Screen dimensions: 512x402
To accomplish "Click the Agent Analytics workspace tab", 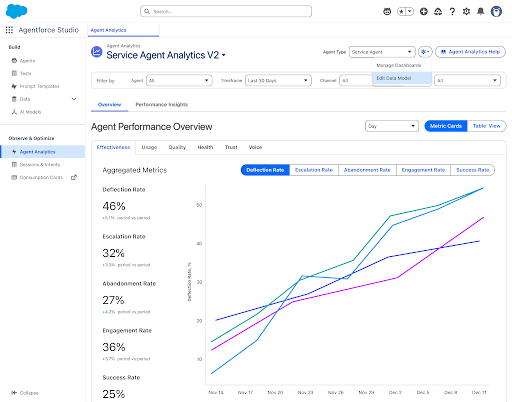I will tap(123, 30).
